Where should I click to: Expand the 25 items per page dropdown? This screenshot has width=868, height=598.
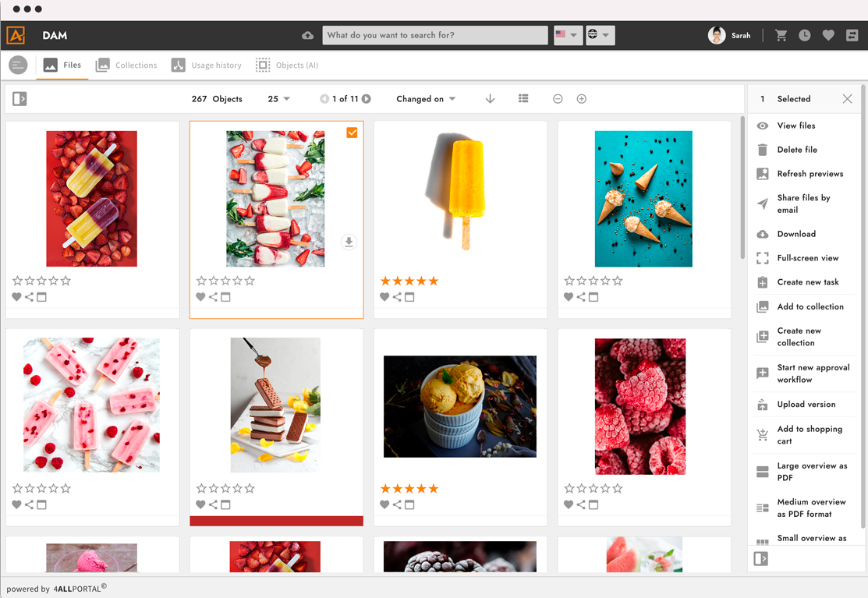[x=278, y=99]
